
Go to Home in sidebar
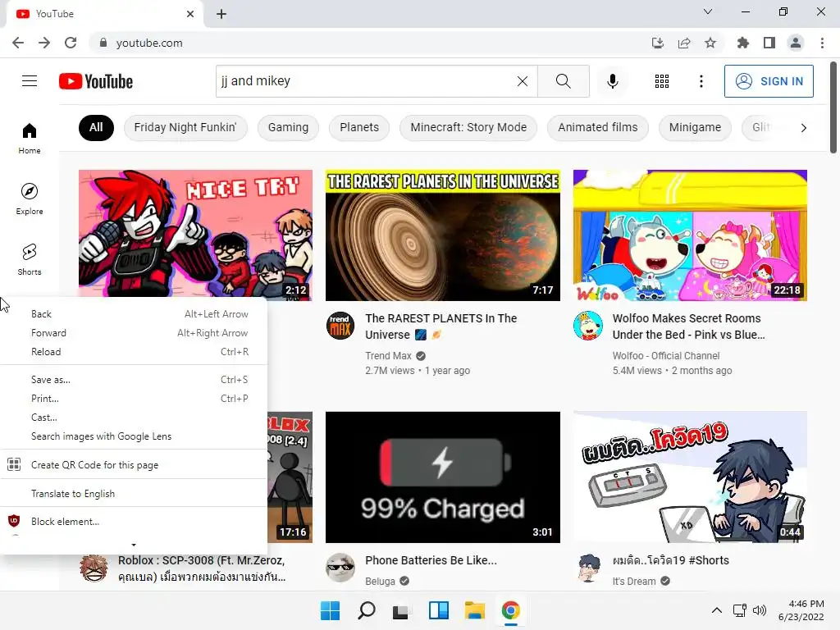(30, 138)
